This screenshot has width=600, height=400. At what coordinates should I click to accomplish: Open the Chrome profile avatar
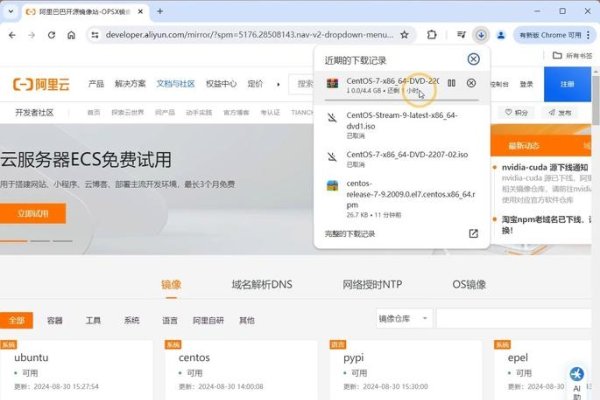(501, 35)
